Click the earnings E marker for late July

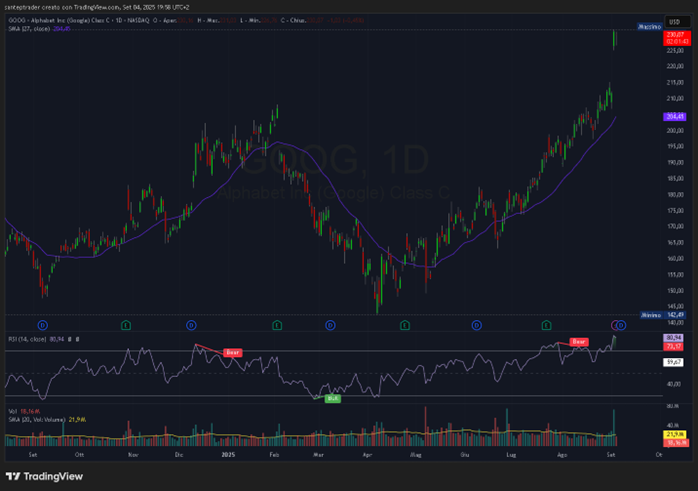point(546,325)
